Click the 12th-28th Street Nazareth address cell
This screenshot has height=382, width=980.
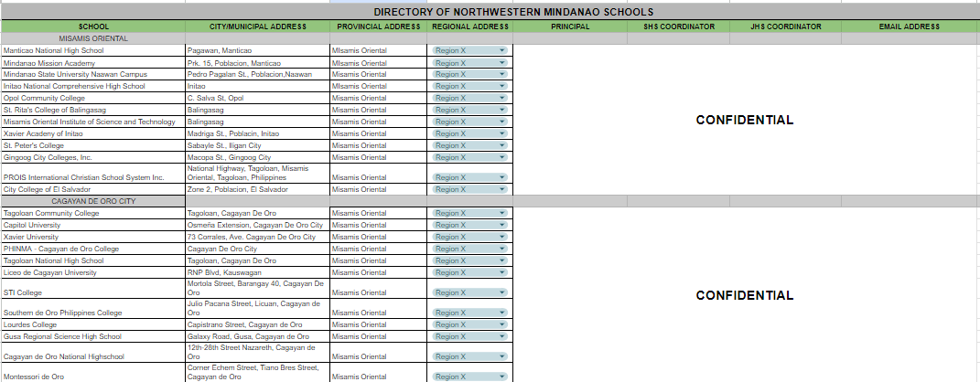257,353
